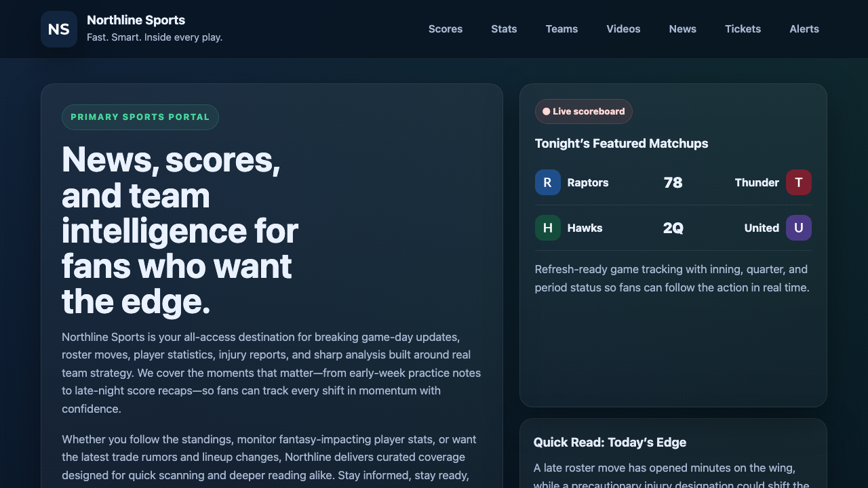Open the Tickets page

coord(743,29)
